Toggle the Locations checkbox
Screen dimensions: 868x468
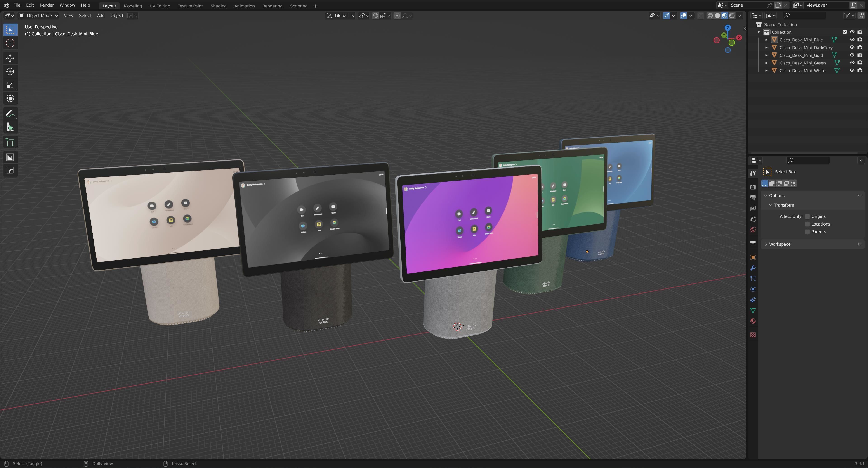click(x=807, y=224)
